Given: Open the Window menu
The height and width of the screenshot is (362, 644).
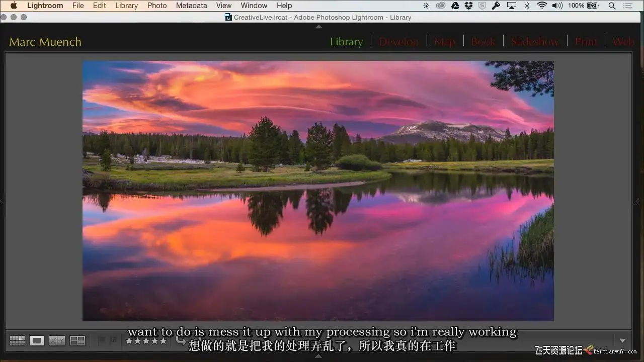Looking at the screenshot, I should [x=254, y=6].
